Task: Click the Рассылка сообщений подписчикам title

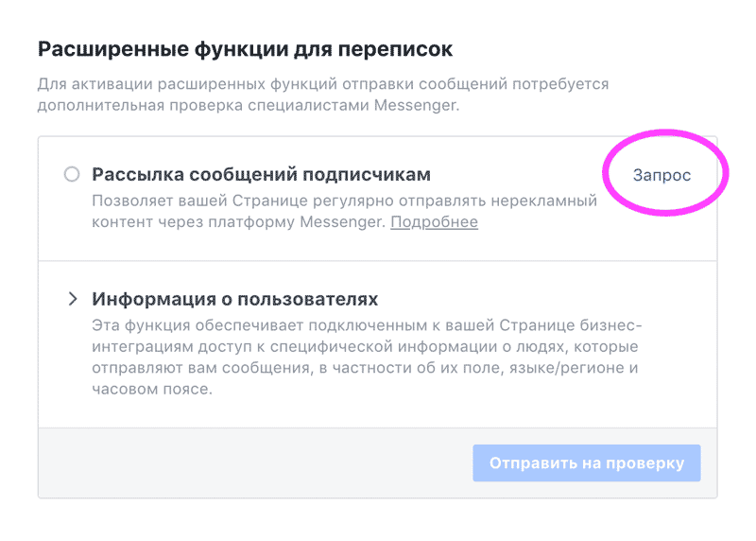Action: point(261,175)
